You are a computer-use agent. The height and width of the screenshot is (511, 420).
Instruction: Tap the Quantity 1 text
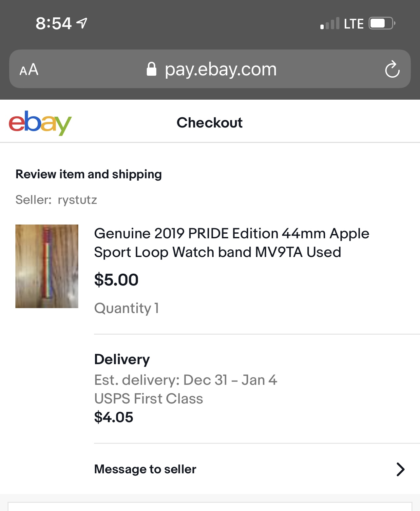[x=126, y=308]
